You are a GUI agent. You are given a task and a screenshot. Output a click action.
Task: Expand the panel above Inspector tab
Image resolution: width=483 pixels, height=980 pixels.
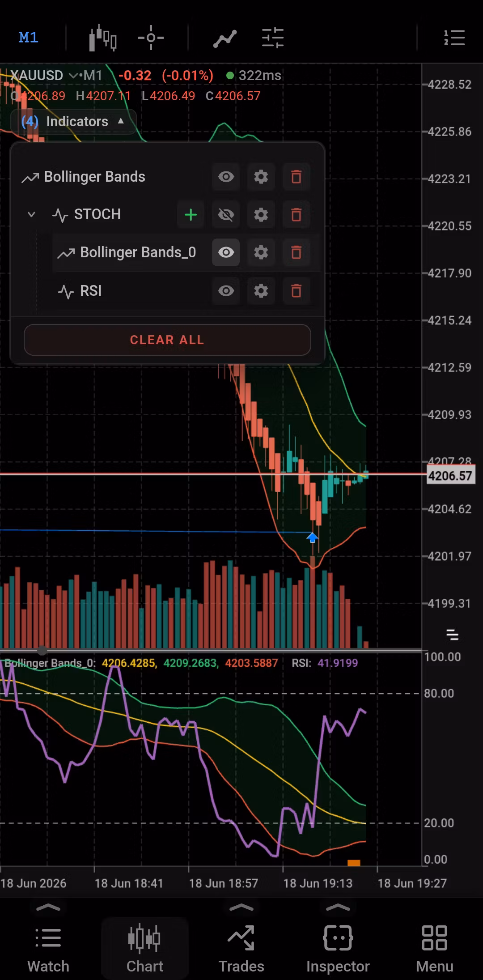coord(338,908)
